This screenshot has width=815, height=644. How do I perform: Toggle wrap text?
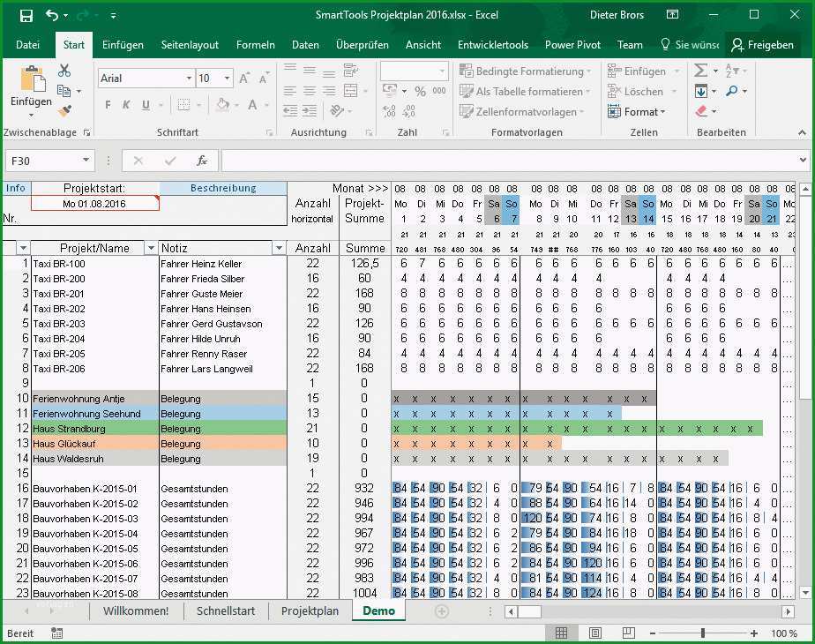pyautogui.click(x=351, y=71)
